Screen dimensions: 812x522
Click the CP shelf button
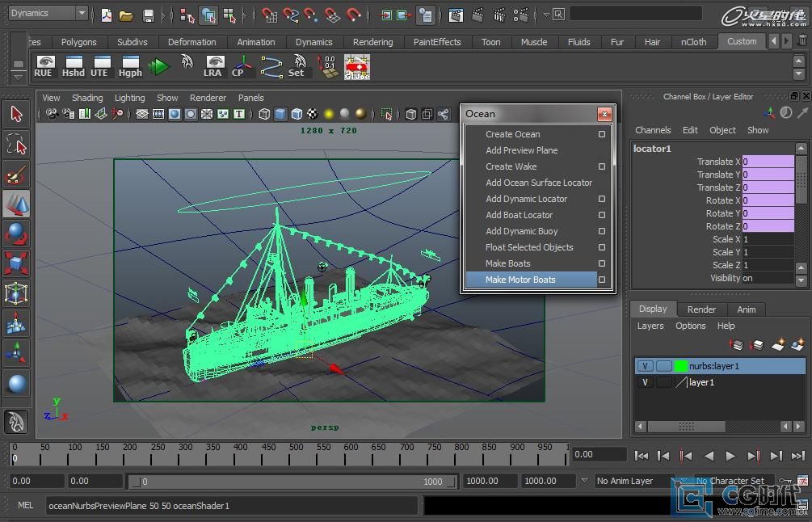click(240, 67)
